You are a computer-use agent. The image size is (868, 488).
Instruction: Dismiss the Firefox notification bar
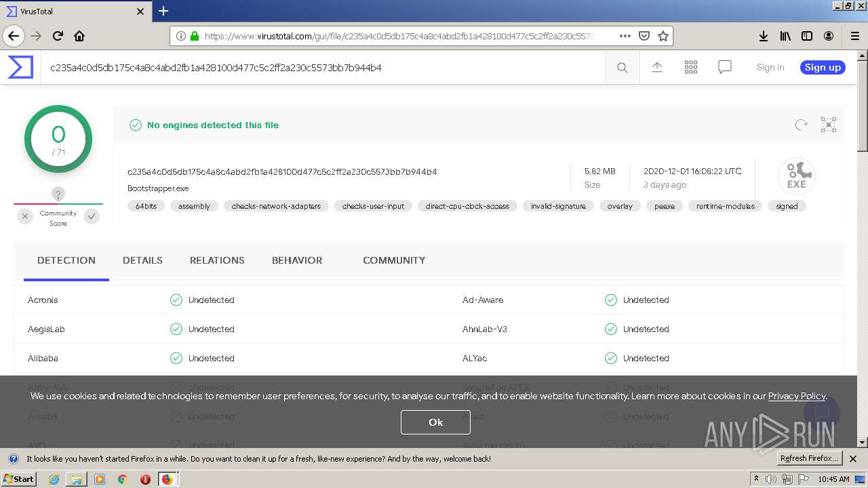pos(853,458)
